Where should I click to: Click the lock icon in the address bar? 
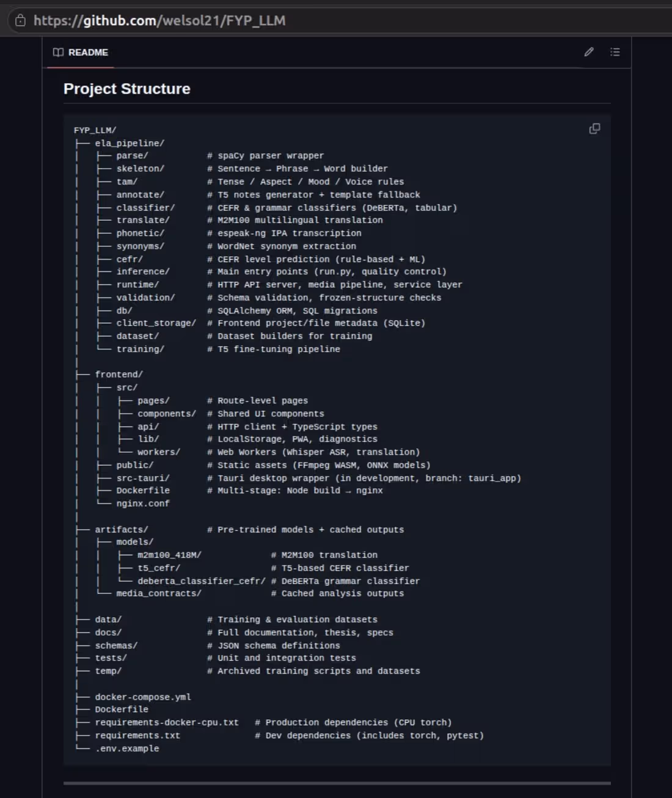pos(20,20)
